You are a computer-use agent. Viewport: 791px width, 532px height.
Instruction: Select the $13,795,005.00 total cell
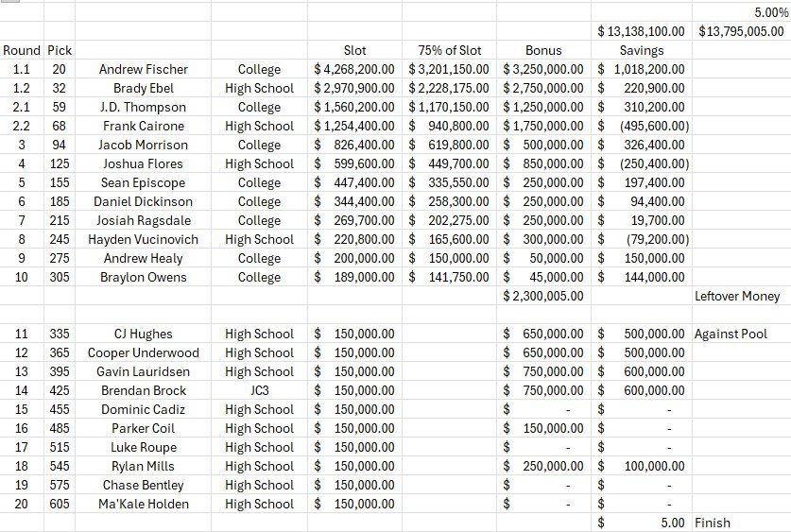[x=741, y=31]
